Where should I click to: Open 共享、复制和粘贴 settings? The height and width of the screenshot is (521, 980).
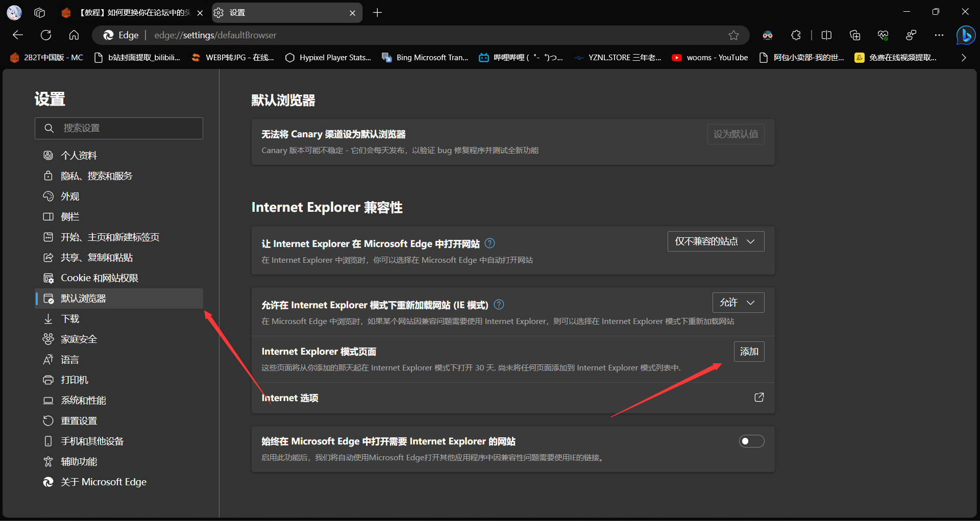click(x=119, y=258)
